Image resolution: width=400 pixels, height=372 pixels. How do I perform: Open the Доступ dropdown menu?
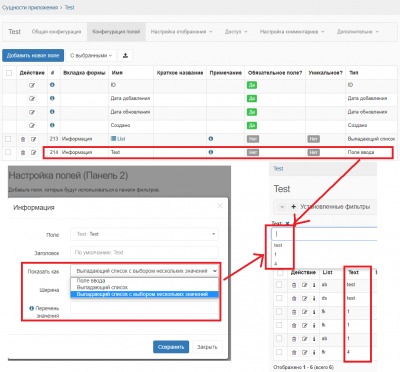pos(236,32)
